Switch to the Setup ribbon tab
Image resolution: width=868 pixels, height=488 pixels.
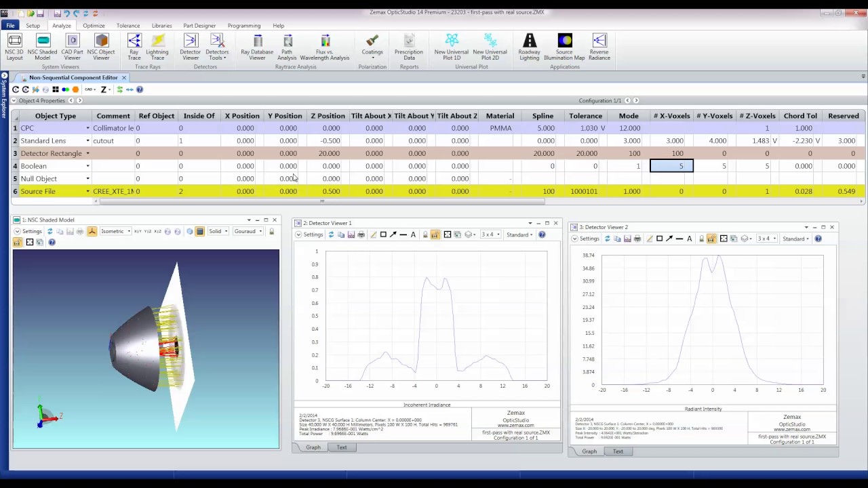point(33,26)
